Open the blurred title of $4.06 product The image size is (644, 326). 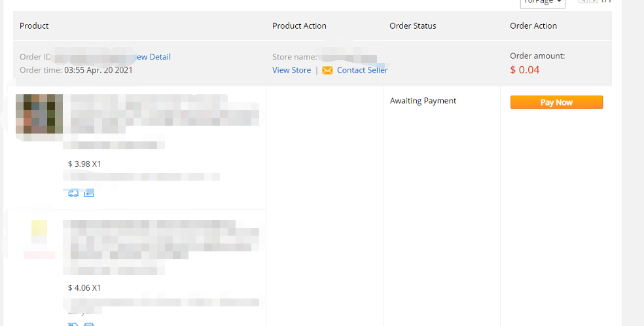pos(161,240)
